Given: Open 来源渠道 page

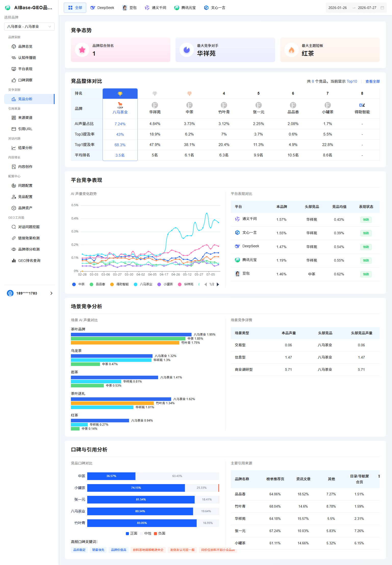Looking at the screenshot, I should coord(29,118).
